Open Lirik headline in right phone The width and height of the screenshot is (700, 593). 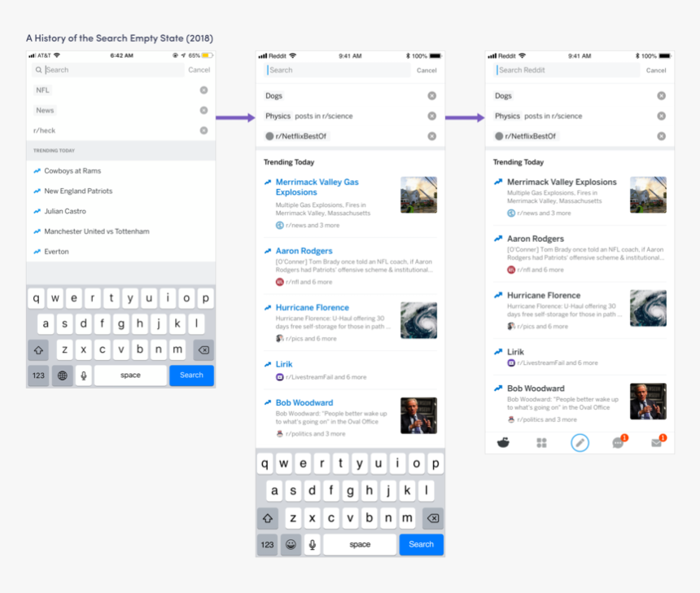click(515, 352)
